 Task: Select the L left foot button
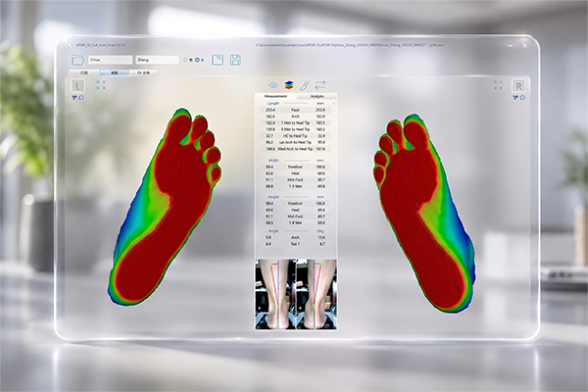tap(77, 86)
